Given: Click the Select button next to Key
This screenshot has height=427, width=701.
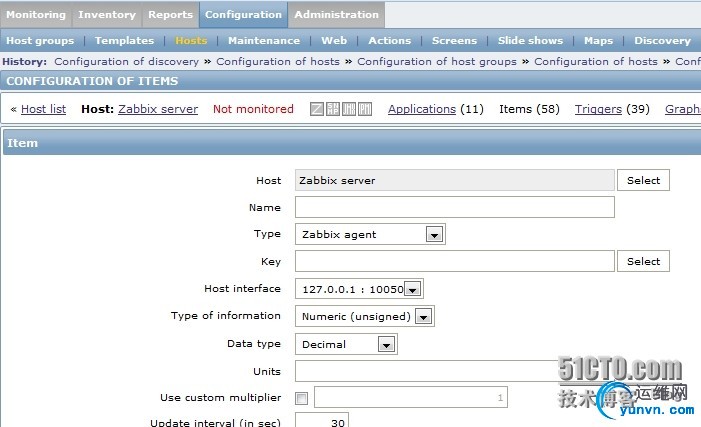Looking at the screenshot, I should (643, 261).
